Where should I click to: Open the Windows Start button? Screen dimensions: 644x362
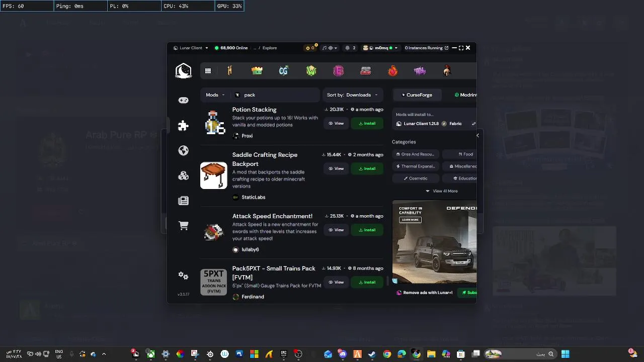[566, 354]
